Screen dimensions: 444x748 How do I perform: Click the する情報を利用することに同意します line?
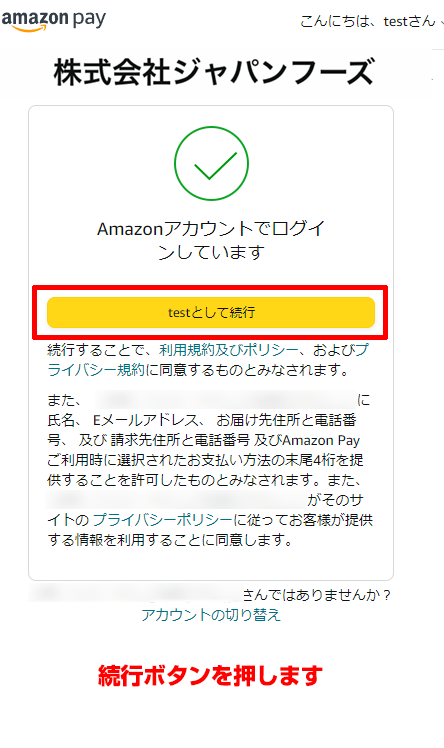click(x=169, y=540)
